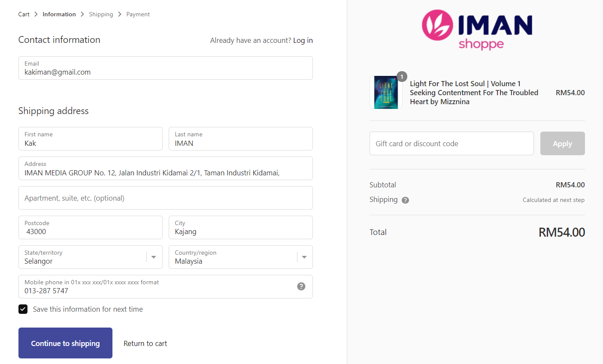The width and height of the screenshot is (603, 364).
Task: Open the Country/region dropdown
Action: [241, 257]
